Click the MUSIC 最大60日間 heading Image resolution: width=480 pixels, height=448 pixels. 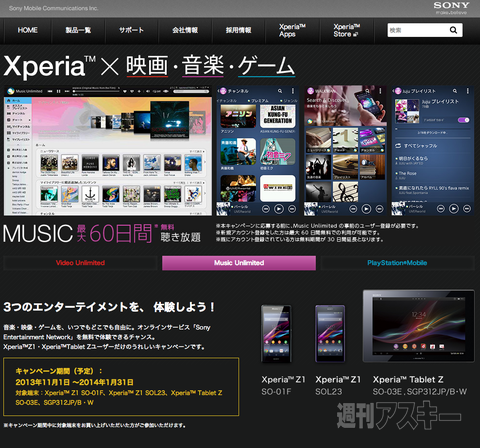[102, 233]
